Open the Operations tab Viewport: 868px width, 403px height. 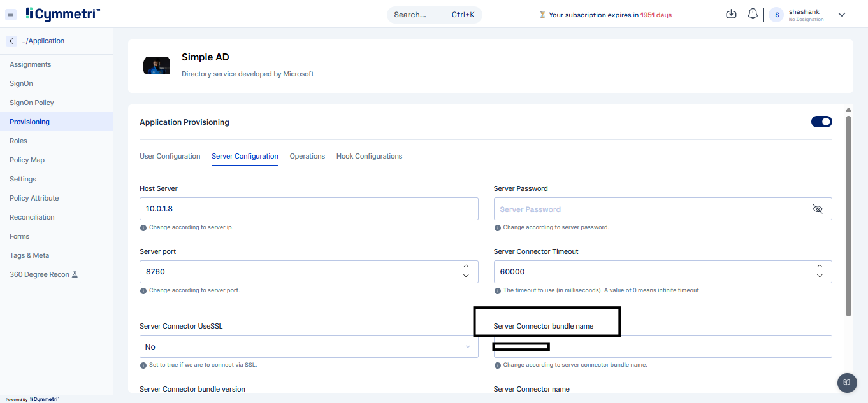coord(307,156)
